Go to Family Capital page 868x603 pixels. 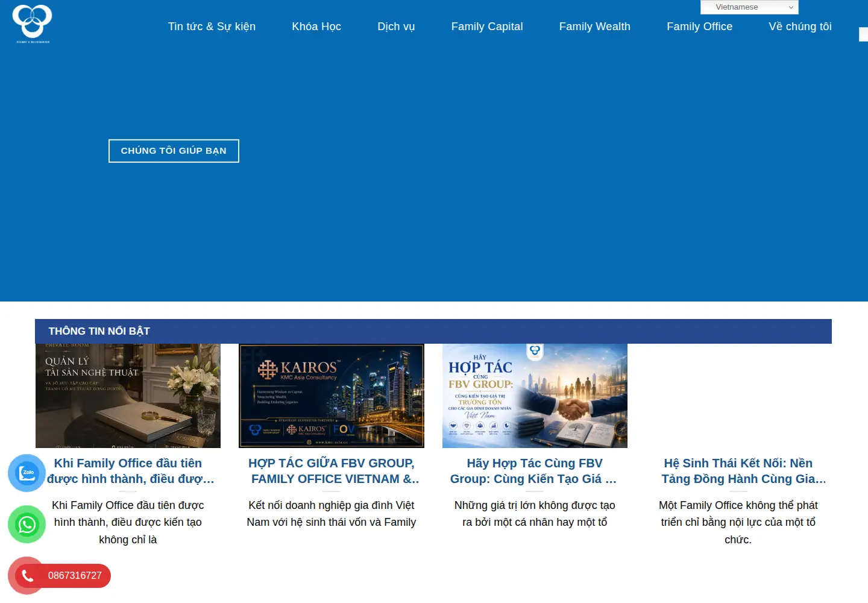coord(487,27)
